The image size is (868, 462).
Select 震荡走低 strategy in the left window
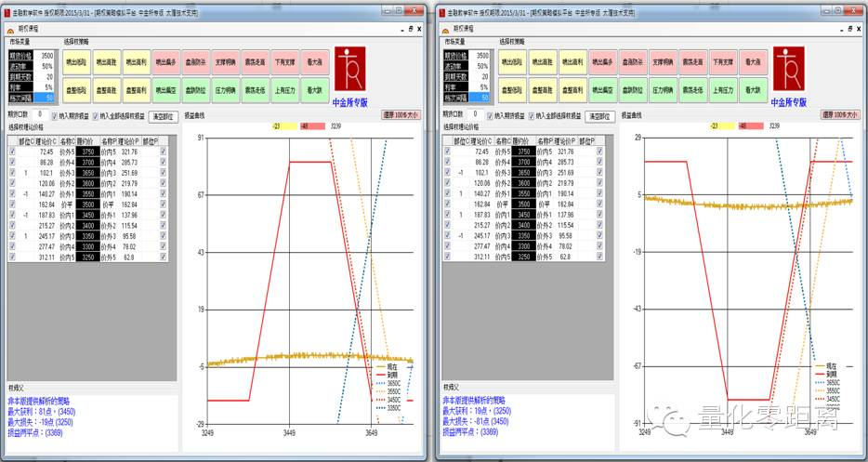point(256,90)
